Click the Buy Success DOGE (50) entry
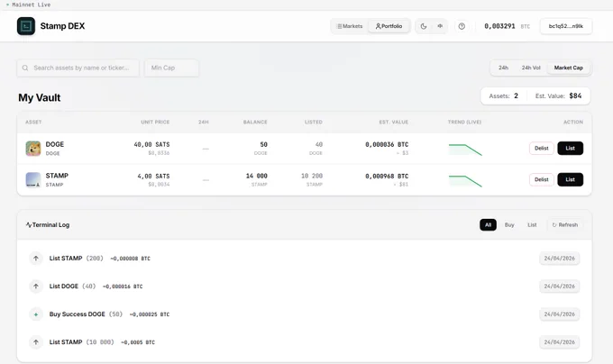 pos(304,314)
